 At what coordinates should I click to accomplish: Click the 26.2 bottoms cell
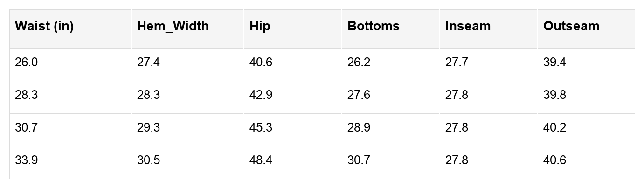(x=359, y=63)
